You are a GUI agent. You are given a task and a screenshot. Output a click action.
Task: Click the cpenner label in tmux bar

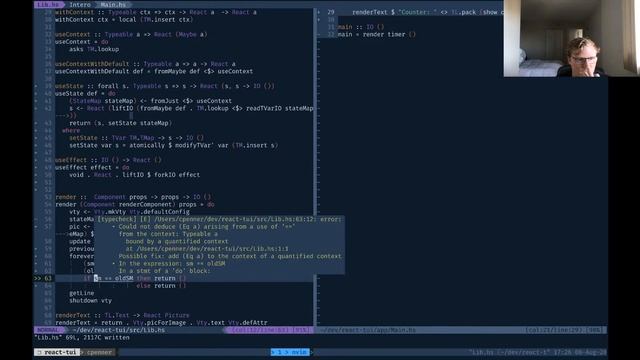[99, 352]
